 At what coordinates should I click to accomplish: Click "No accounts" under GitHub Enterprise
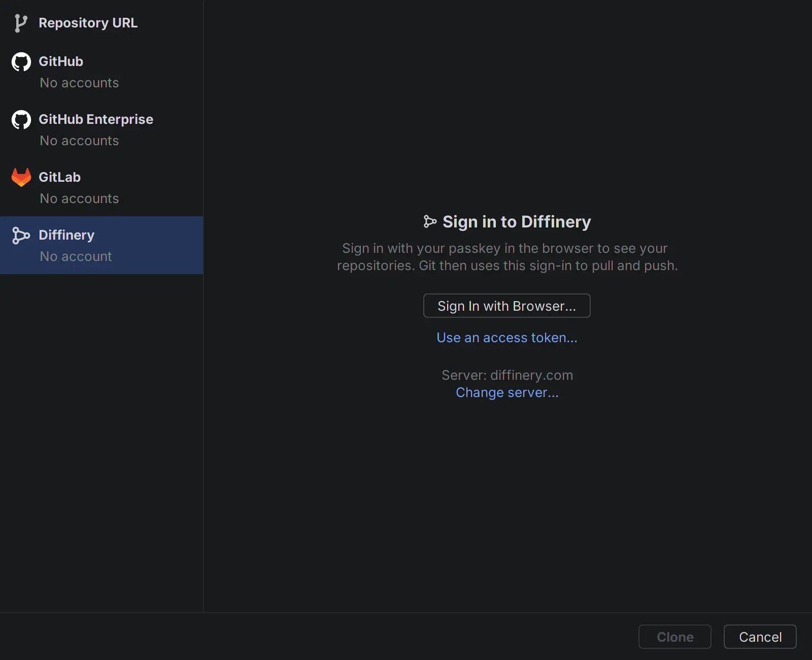click(79, 141)
